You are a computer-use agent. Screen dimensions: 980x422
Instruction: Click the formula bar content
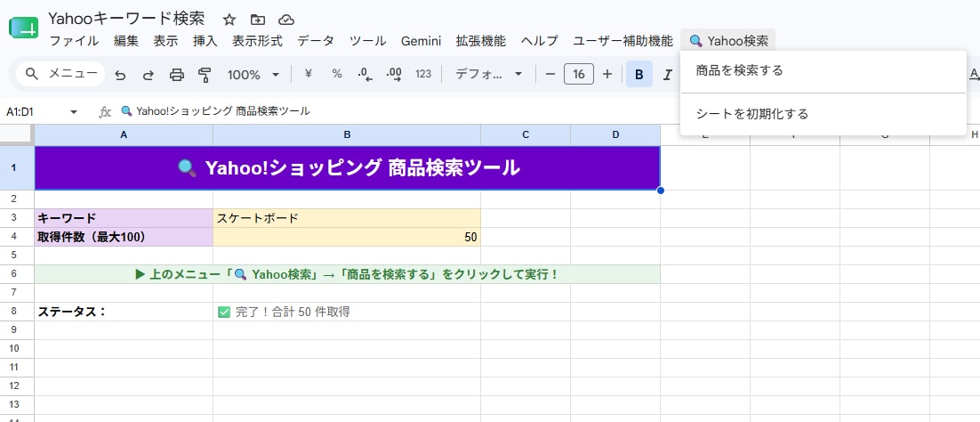pos(214,111)
